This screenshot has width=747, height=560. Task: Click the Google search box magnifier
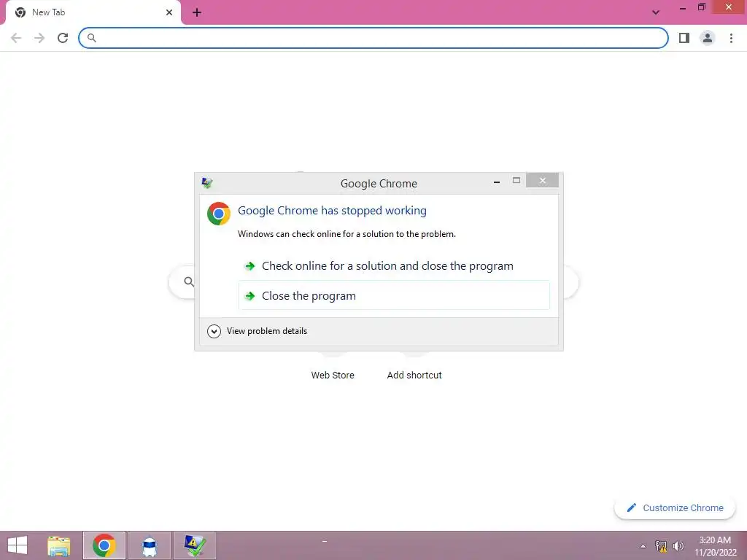pos(189,282)
